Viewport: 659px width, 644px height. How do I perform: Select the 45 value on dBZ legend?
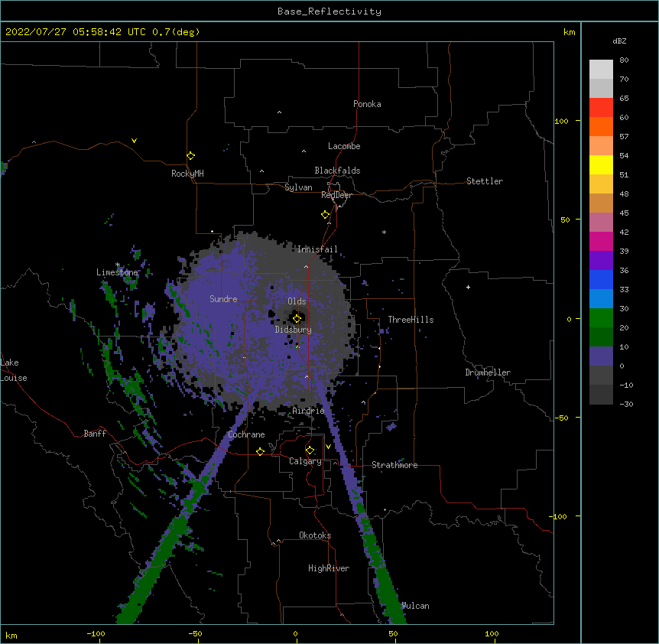click(x=624, y=213)
